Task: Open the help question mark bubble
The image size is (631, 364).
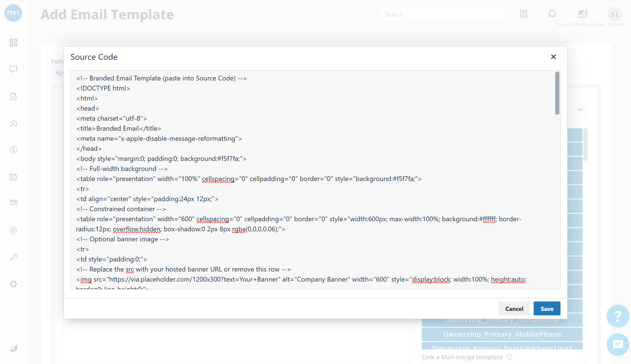Action: coord(618,316)
